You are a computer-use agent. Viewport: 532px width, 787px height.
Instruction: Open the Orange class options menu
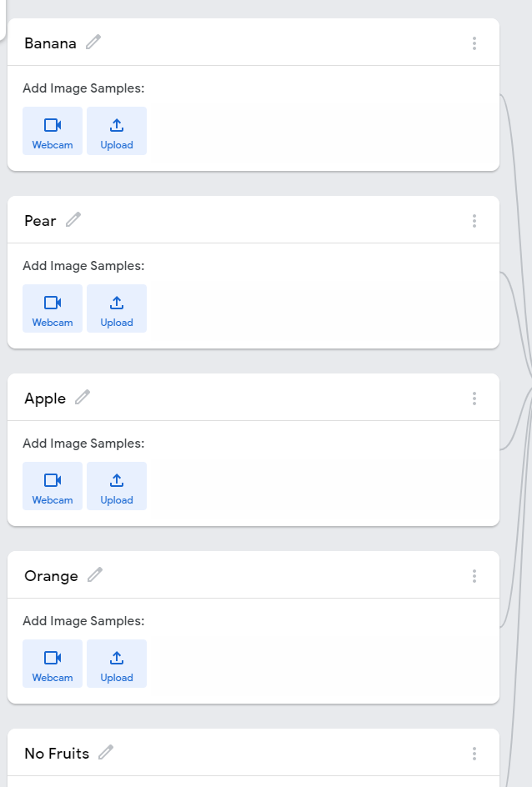[x=474, y=576]
